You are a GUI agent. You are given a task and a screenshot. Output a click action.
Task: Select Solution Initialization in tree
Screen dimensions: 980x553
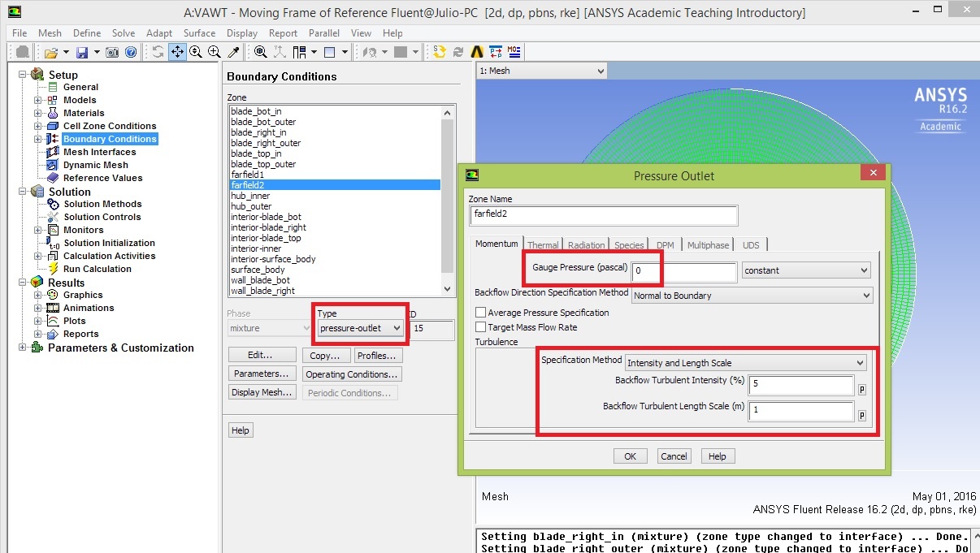coord(109,243)
